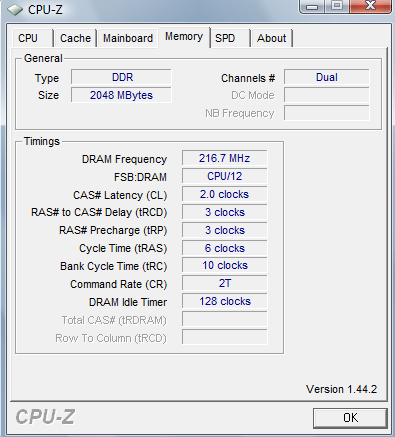
Task: Maximize the CPU-Z window
Action: pos(337,6)
